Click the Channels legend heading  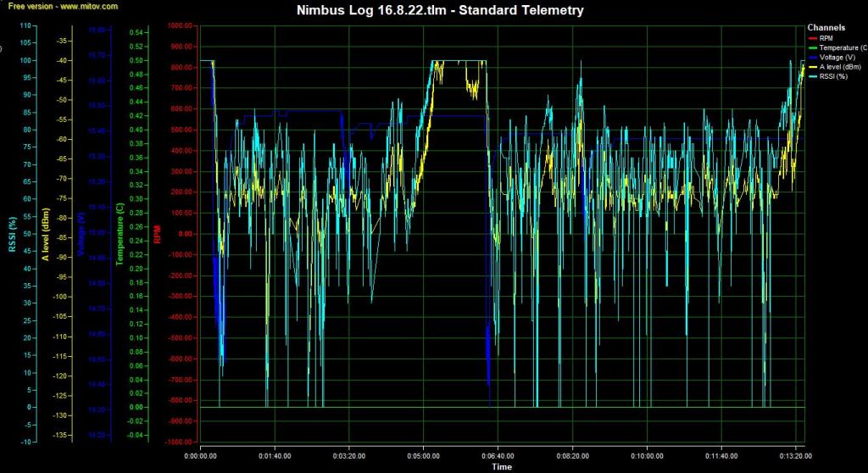[826, 28]
